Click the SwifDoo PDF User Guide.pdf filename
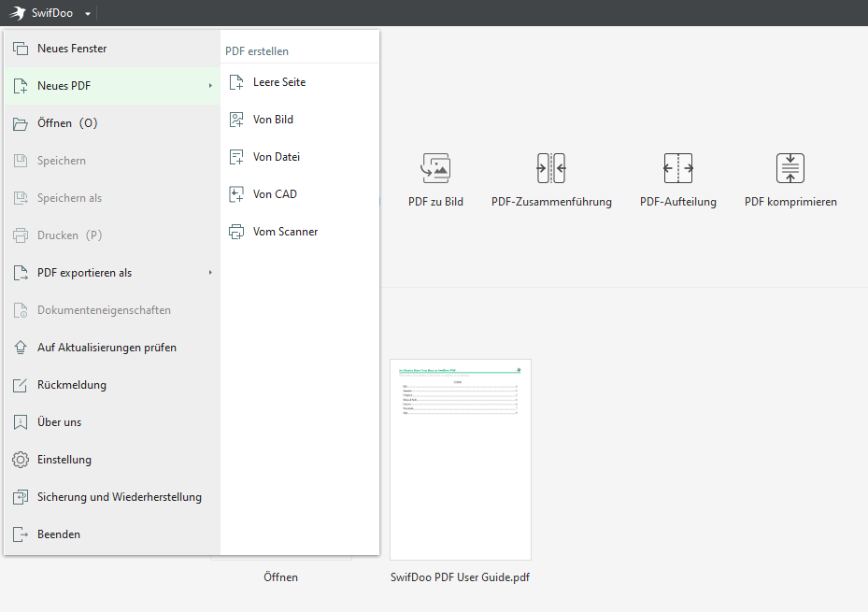 (x=460, y=577)
